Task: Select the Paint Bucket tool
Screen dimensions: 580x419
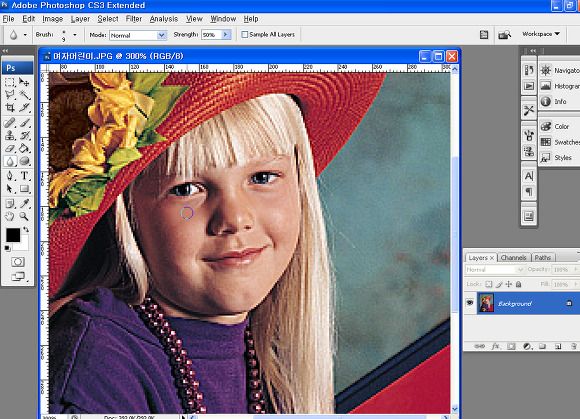Action: pyautogui.click(x=24, y=148)
